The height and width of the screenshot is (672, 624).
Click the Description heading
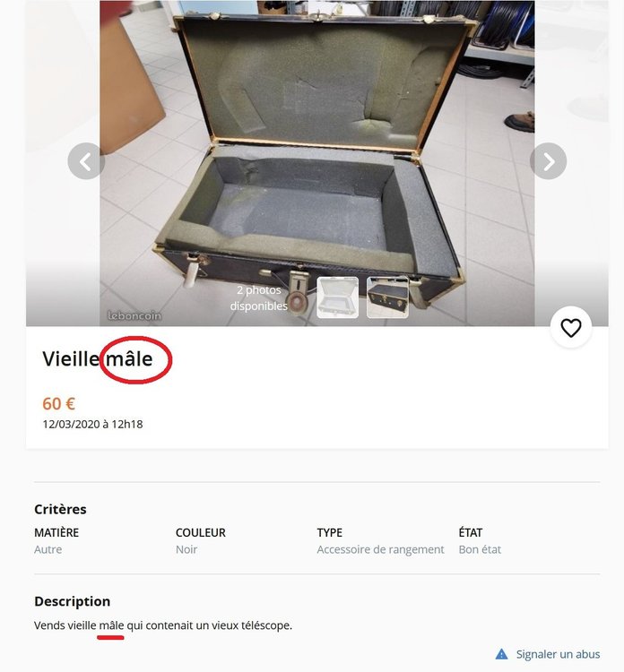(72, 601)
